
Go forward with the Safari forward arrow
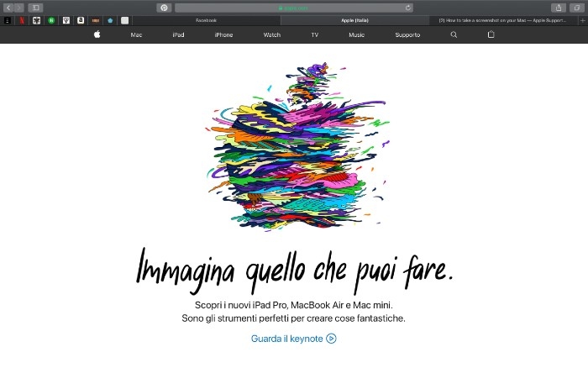[18, 8]
